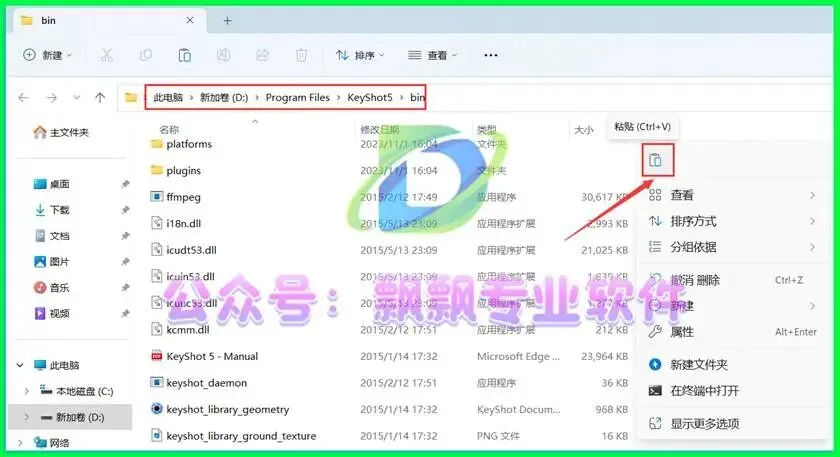
Task: Go back with the left arrow
Action: click(23, 98)
